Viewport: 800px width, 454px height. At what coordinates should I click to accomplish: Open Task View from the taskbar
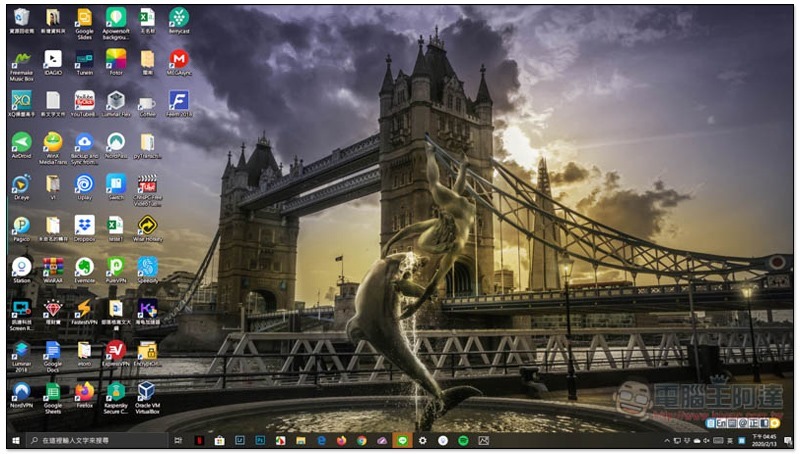[178, 440]
